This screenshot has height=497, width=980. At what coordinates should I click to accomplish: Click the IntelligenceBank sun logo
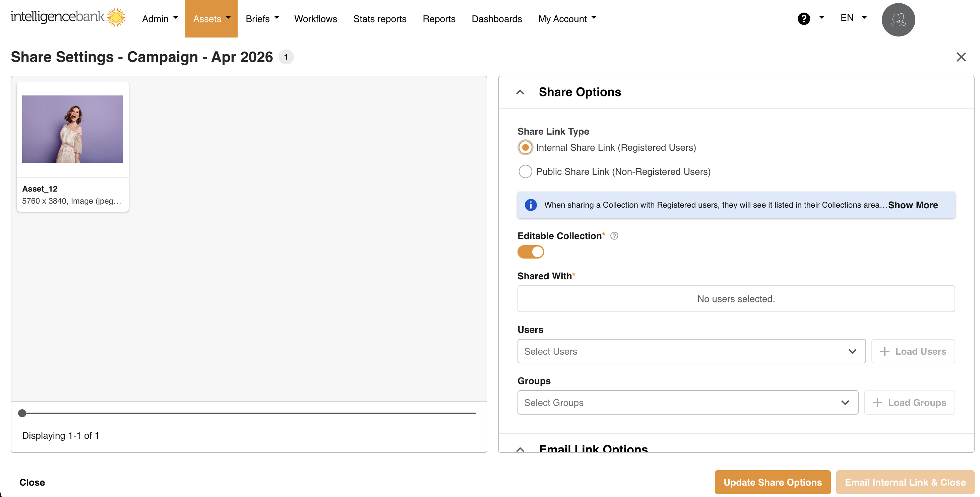click(x=116, y=17)
